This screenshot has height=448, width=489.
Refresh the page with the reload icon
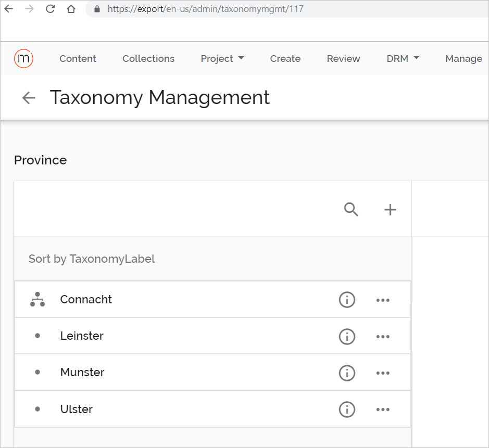coord(50,8)
